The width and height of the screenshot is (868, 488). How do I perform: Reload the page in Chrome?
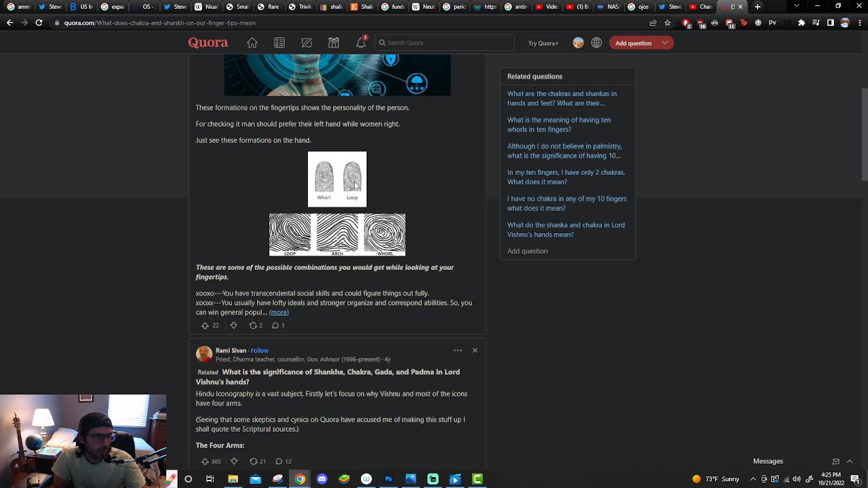point(39,22)
